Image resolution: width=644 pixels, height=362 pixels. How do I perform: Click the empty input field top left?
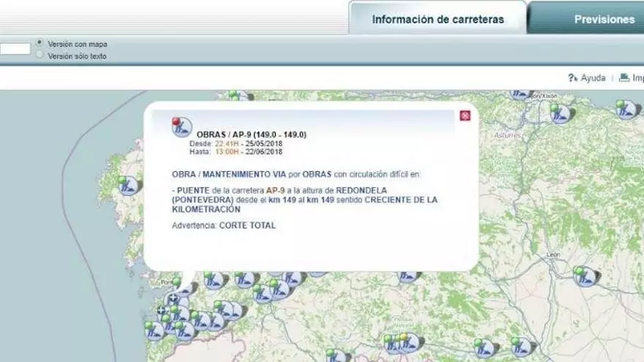[15, 49]
